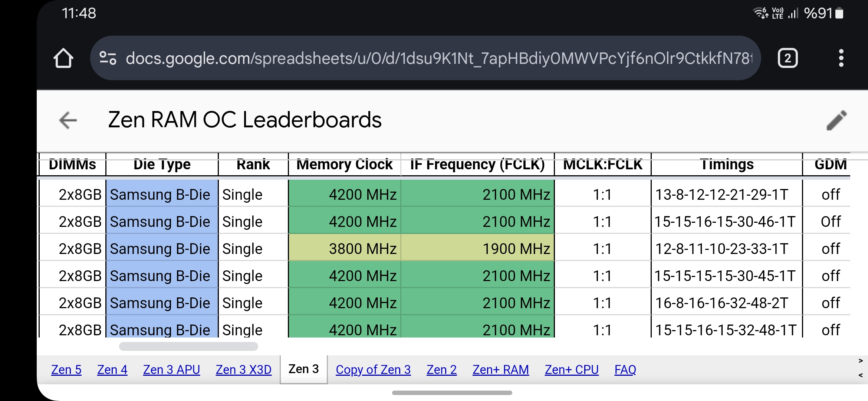868x401 pixels.
Task: Open the Zen 3 APU sheet
Action: 171,370
